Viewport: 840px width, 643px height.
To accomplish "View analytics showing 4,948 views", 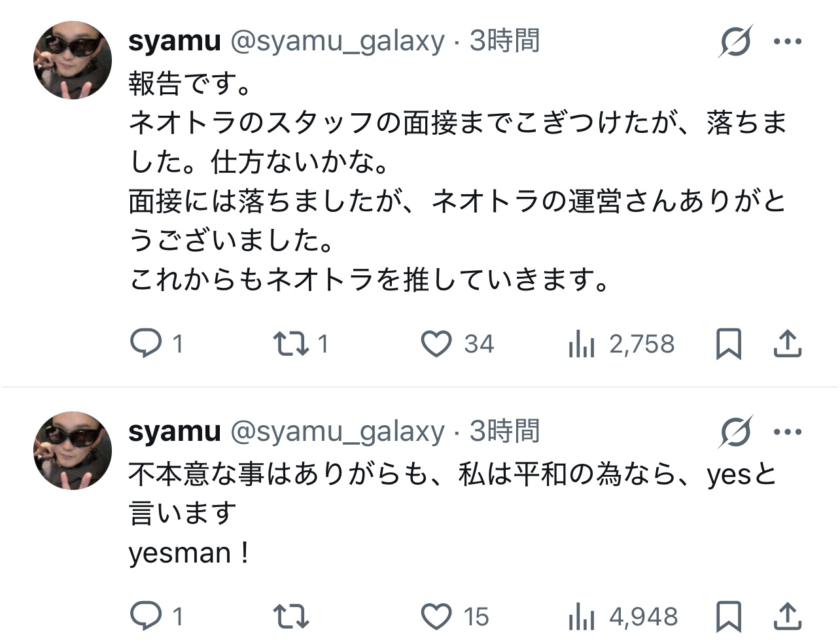I will click(582, 616).
